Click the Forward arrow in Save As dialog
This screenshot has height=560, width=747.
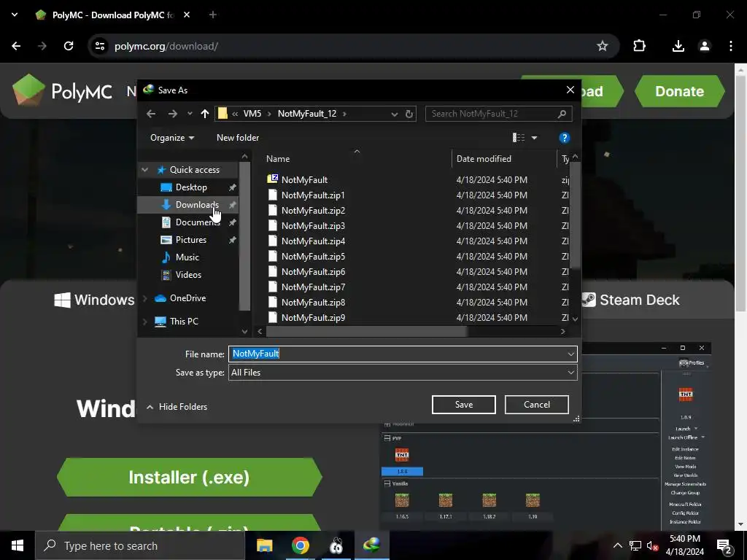tap(172, 114)
